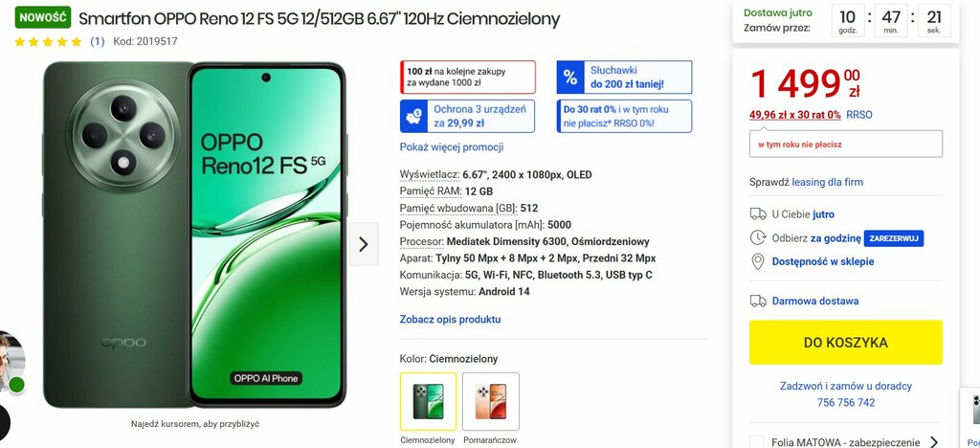Click the percent icon on Słuchawki promotion
Image resolution: width=980 pixels, height=448 pixels.
coord(570,78)
